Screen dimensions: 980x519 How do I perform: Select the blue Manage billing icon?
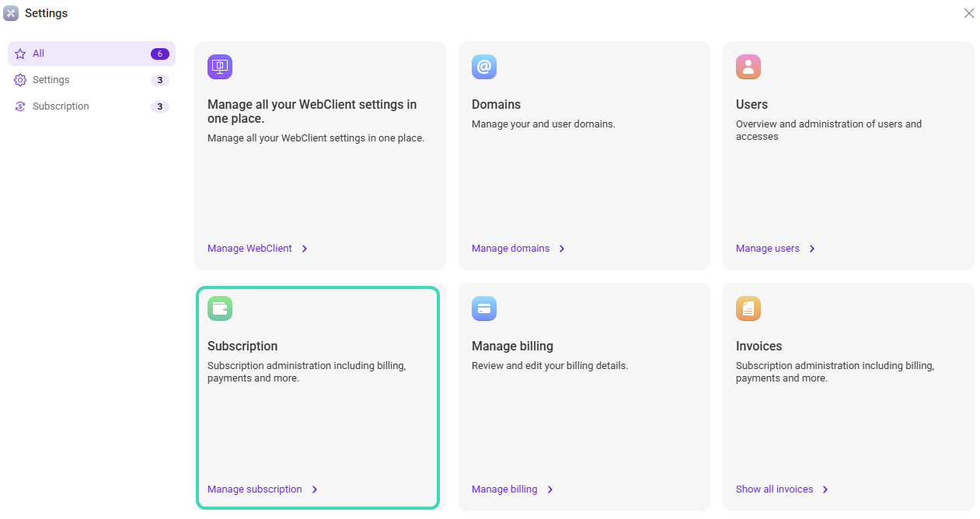pos(483,308)
